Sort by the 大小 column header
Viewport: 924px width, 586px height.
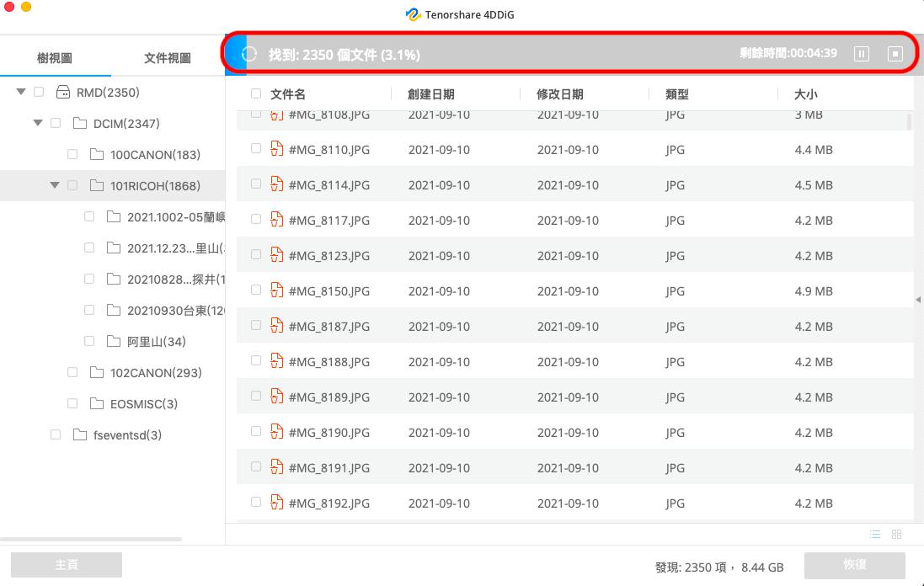click(805, 94)
